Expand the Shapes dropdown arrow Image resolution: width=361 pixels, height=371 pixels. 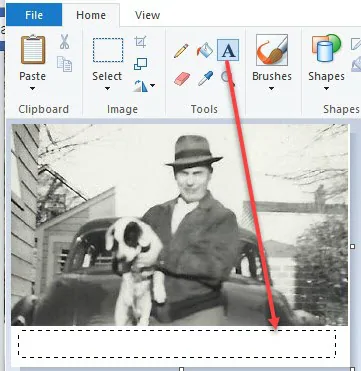tap(326, 89)
